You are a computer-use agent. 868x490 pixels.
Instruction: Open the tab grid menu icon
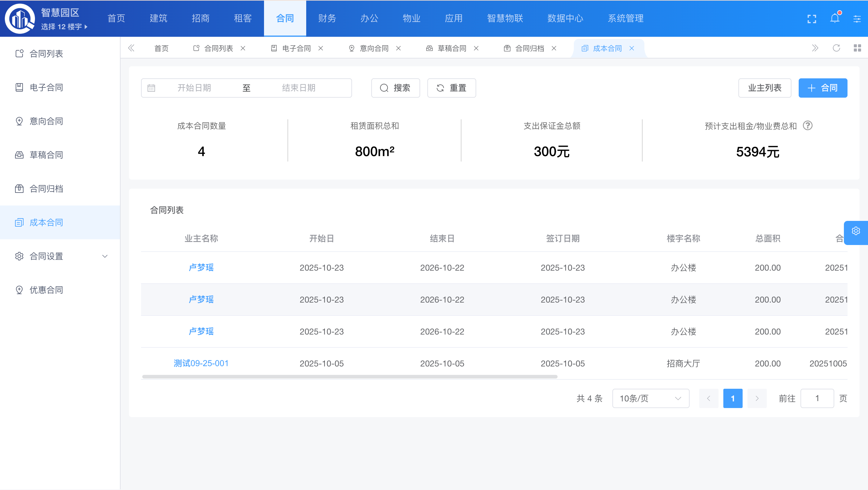[x=857, y=48]
